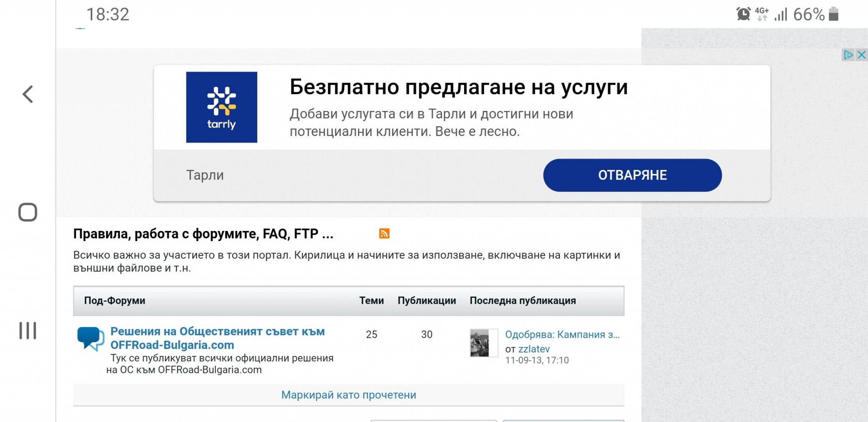Viewport: 868px width, 422px height.
Task: Open the Android recent apps button
Action: [28, 330]
